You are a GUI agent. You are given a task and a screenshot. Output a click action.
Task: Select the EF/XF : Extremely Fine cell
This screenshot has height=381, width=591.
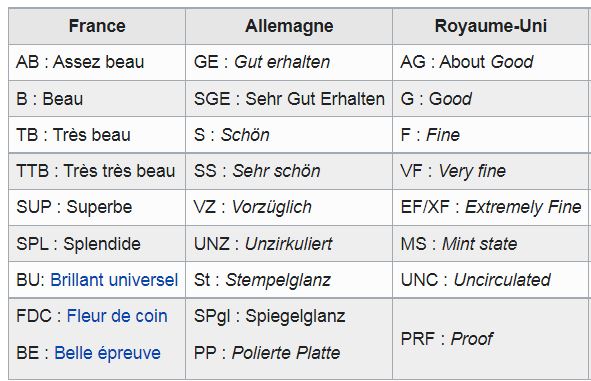click(x=490, y=207)
